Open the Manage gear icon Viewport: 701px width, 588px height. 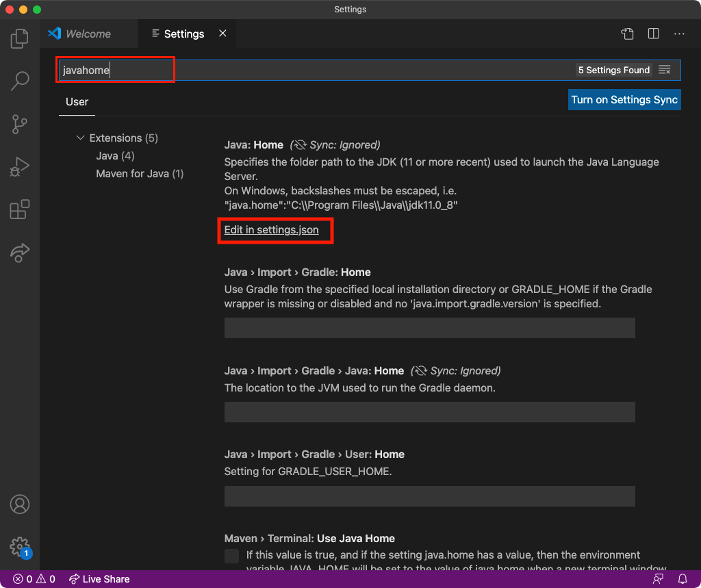pos(20,546)
